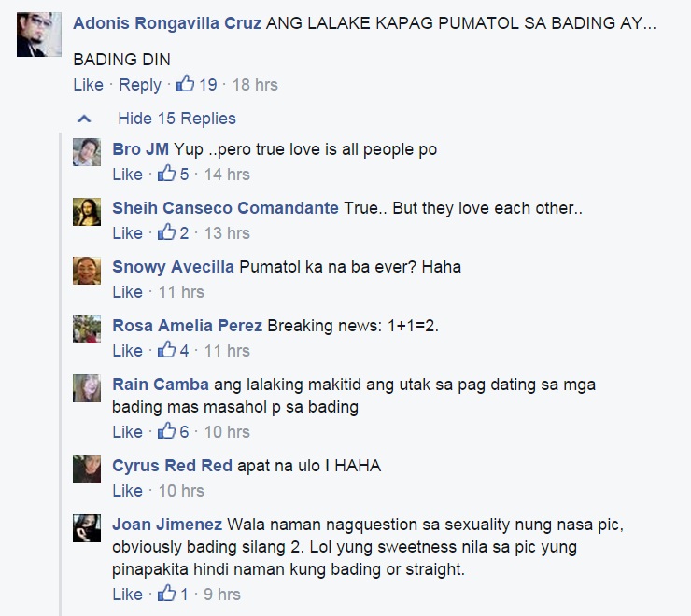Image resolution: width=691 pixels, height=616 pixels.
Task: Open Sheih Canseco Comandante's Mona Lisa avatar
Action: click(87, 212)
